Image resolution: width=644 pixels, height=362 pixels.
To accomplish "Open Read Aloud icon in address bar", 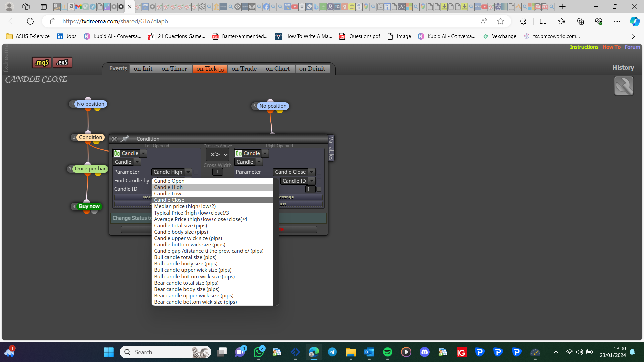I will coord(484,21).
